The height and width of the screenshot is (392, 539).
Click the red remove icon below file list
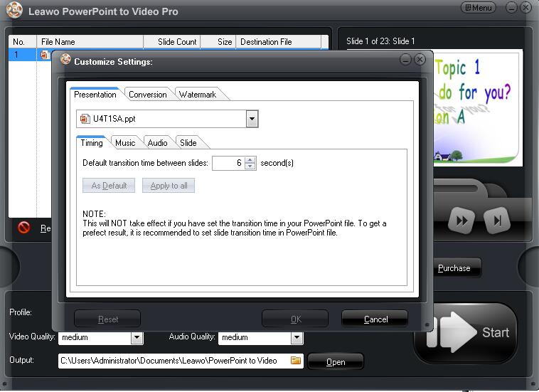coord(23,227)
